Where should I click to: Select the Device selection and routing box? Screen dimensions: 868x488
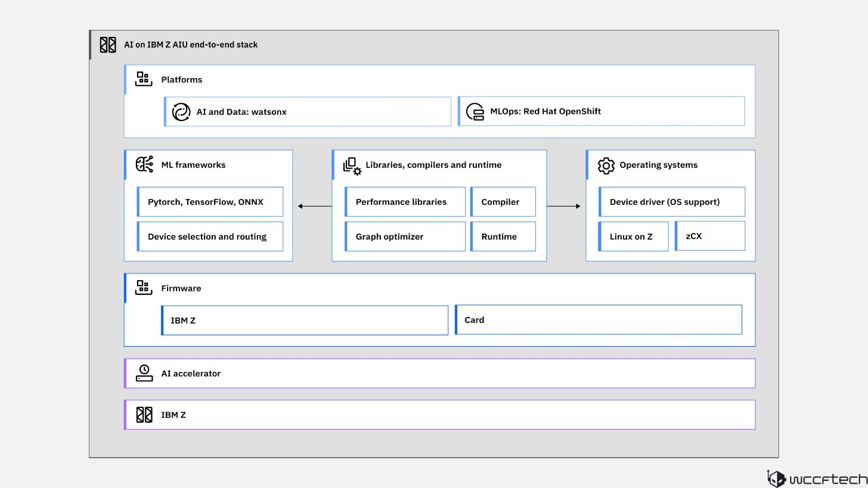[x=210, y=237]
